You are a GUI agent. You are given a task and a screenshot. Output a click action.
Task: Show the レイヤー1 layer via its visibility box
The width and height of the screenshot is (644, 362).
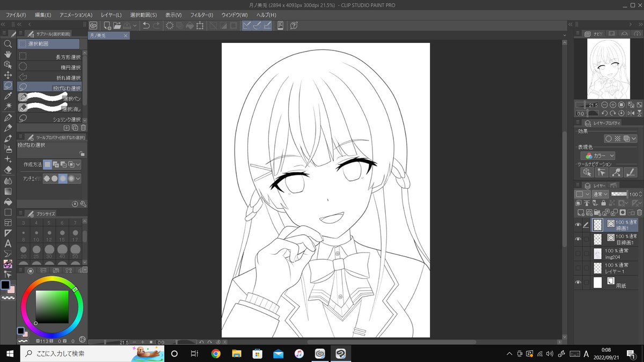pyautogui.click(x=578, y=268)
